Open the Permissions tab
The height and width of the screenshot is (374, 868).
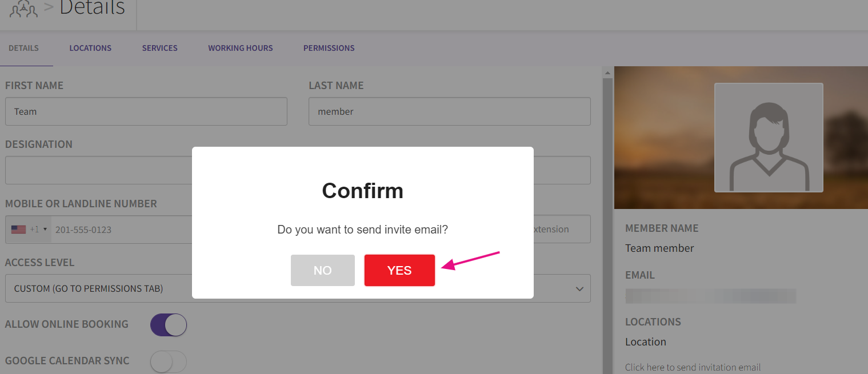[x=329, y=48]
